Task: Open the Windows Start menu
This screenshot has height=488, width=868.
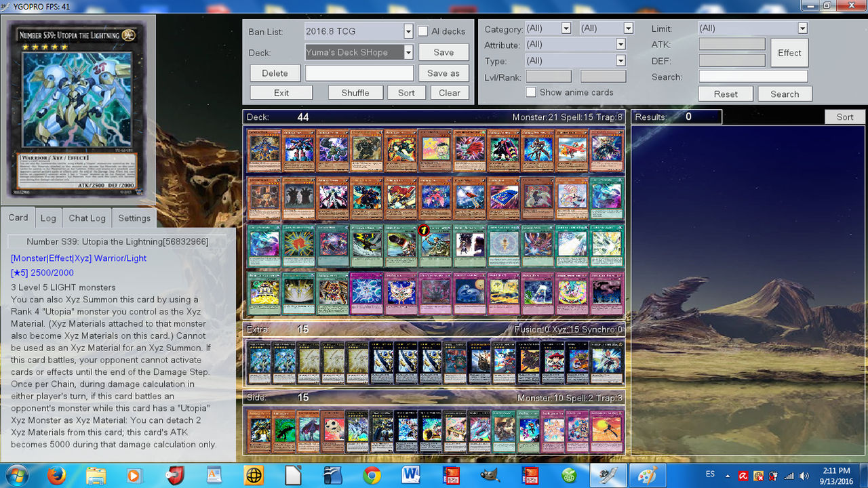Action: coord(17,475)
